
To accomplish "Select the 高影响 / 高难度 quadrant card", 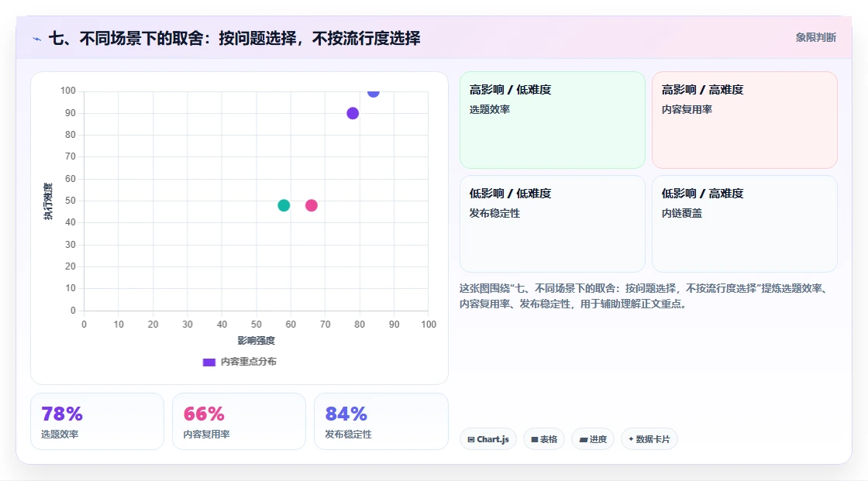I will [x=745, y=119].
